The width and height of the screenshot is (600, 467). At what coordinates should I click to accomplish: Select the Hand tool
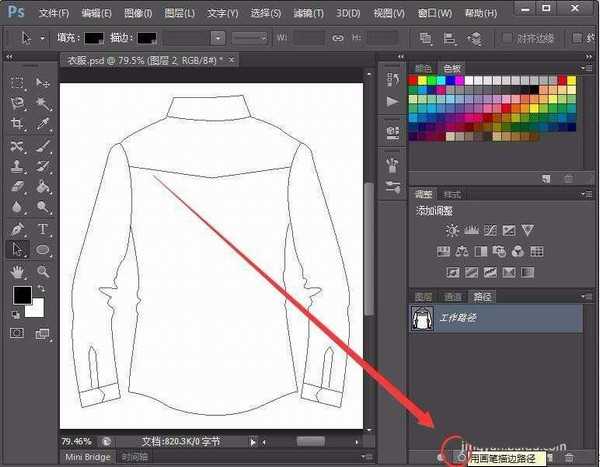point(18,271)
